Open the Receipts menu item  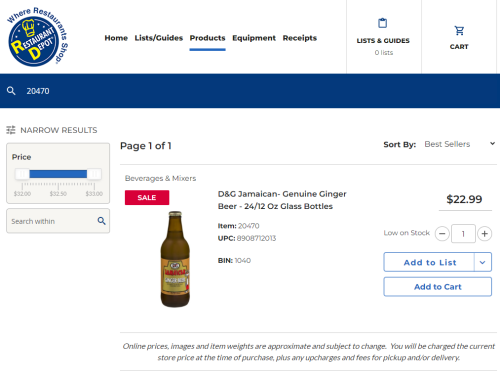pos(300,38)
